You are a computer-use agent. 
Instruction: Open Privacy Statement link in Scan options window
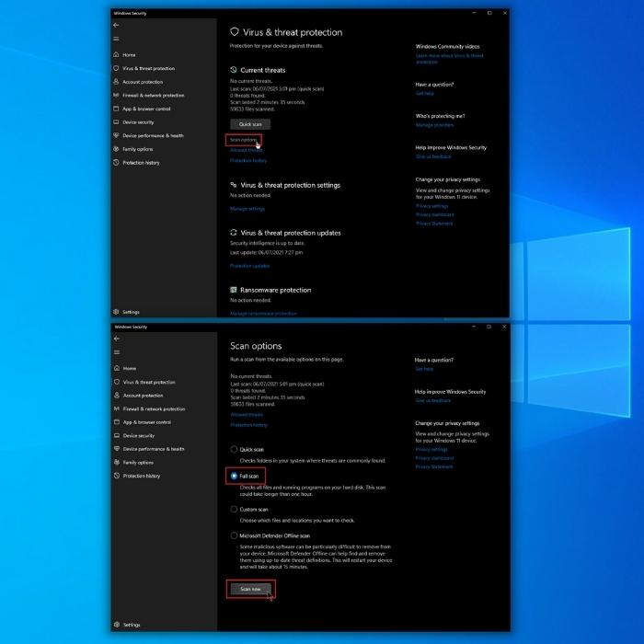point(433,466)
